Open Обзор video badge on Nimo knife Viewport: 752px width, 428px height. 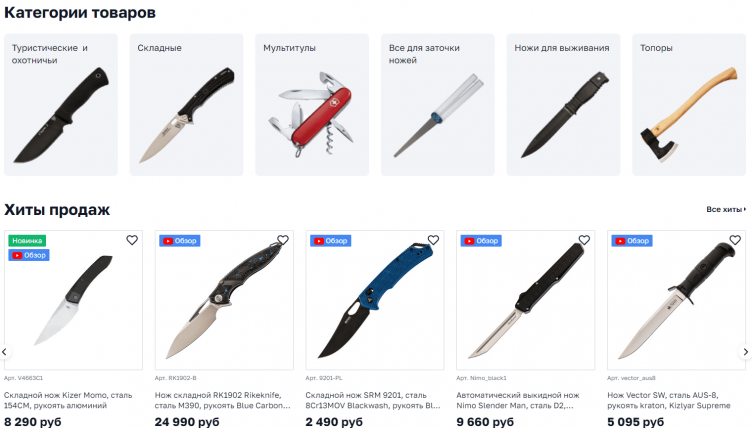pyautogui.click(x=481, y=241)
